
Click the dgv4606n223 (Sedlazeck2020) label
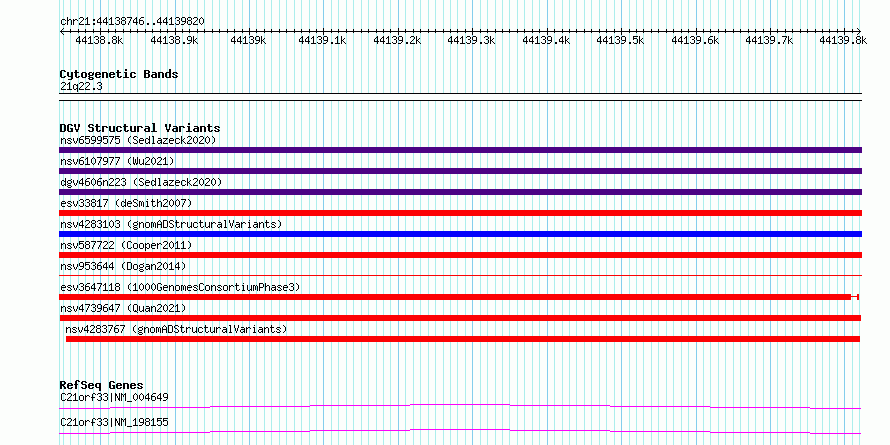pyautogui.click(x=141, y=182)
